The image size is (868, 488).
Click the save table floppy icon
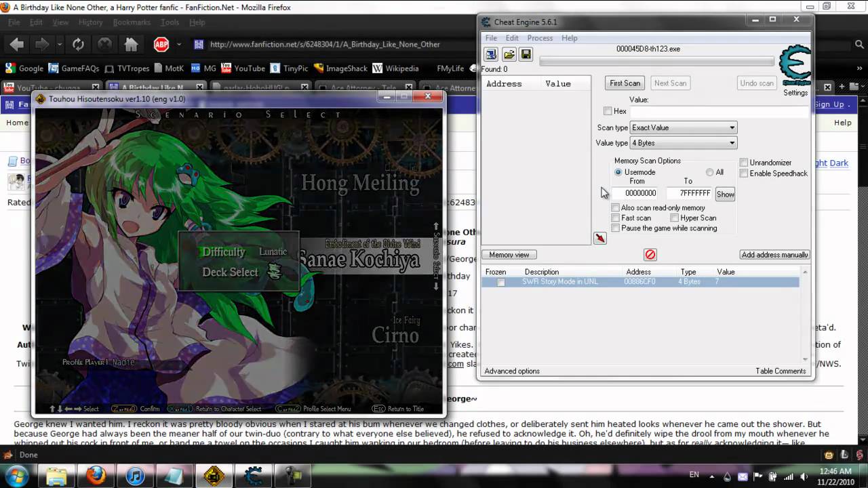tap(526, 54)
